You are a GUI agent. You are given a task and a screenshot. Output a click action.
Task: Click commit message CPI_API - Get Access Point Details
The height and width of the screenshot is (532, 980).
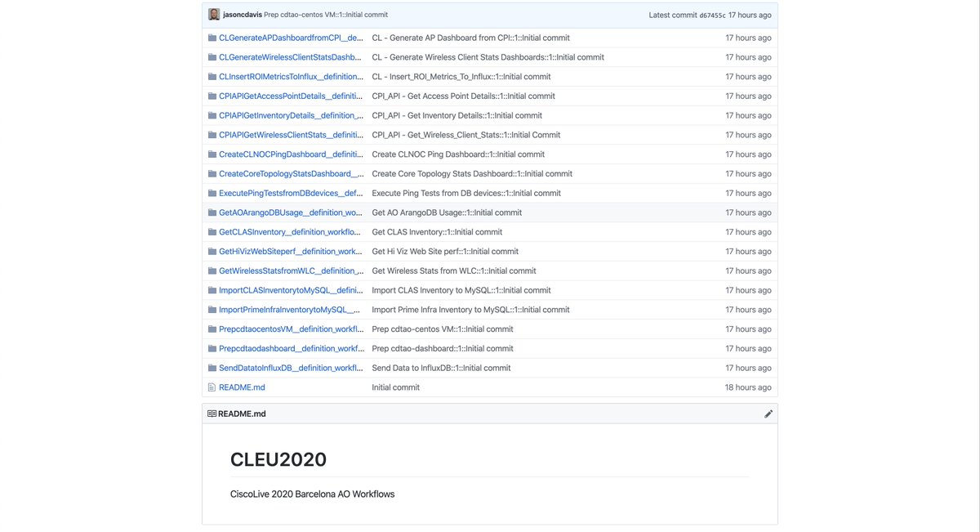point(463,96)
